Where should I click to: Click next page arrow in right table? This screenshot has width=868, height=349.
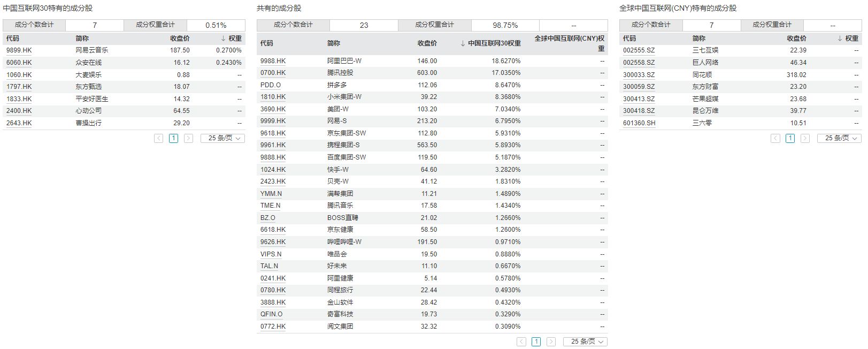[805, 138]
